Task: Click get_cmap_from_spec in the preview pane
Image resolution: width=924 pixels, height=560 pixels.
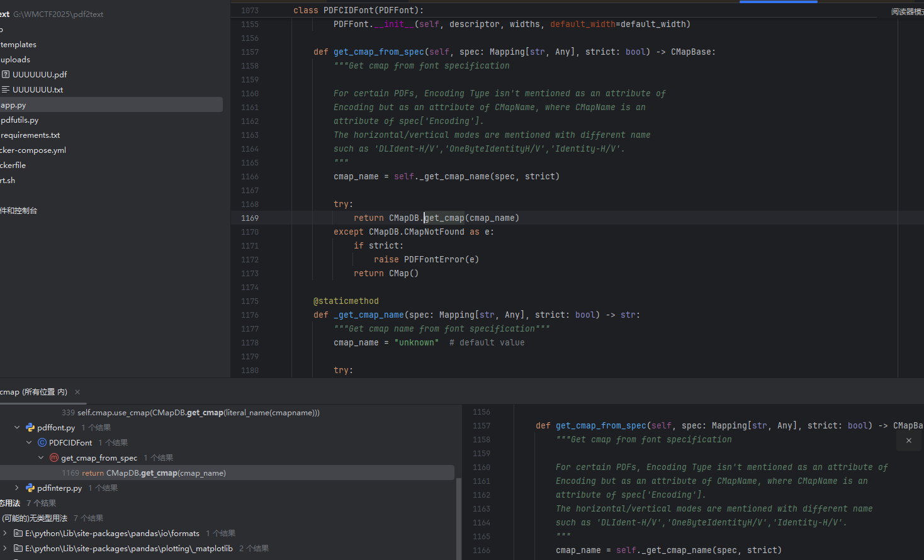Action: coord(601,425)
